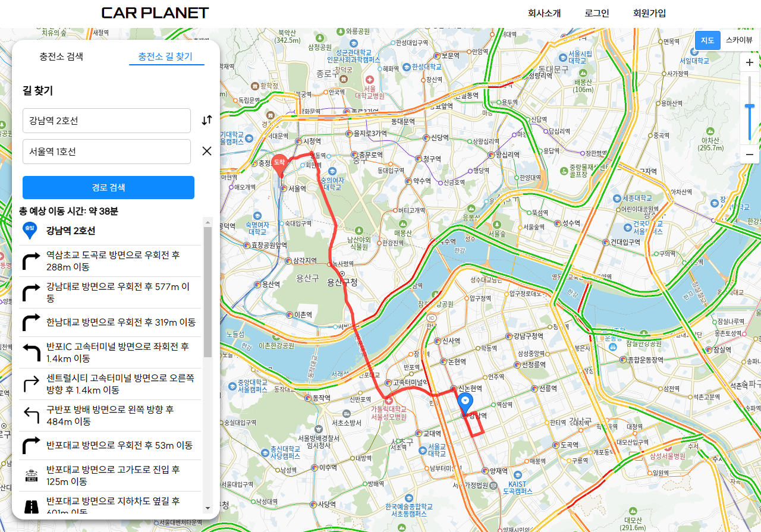Open 회사소개 in top navigation
This screenshot has width=761, height=532.
click(x=544, y=13)
